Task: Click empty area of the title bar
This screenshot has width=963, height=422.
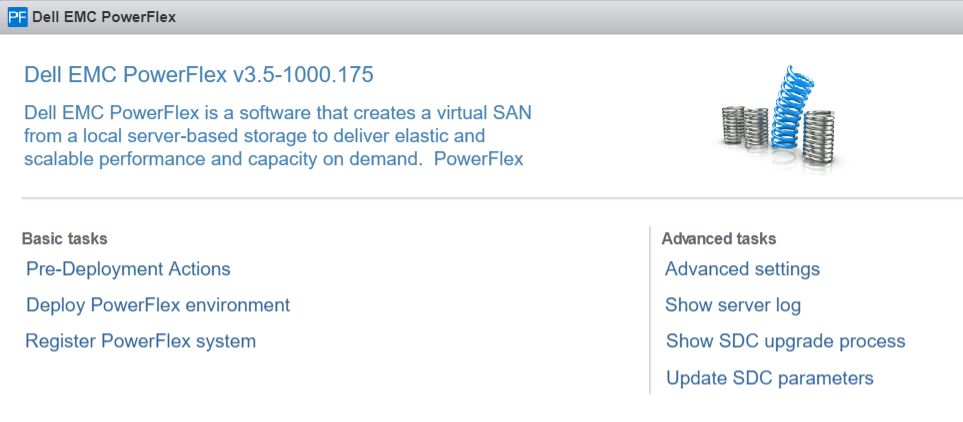Action: [553, 17]
